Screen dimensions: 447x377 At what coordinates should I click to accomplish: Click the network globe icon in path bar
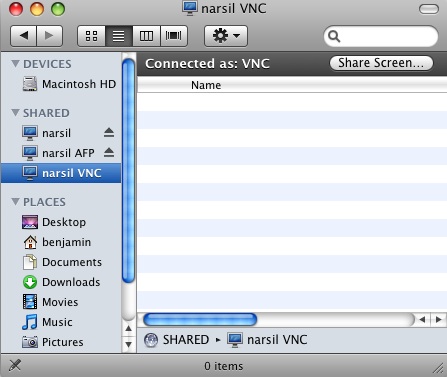click(x=151, y=340)
